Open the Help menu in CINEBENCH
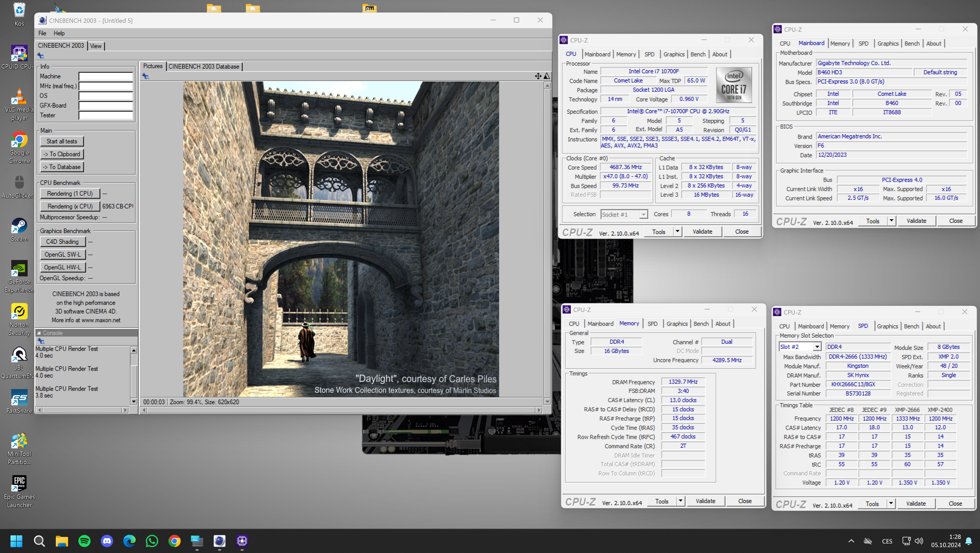Viewport: 980px width, 553px height. click(x=59, y=33)
